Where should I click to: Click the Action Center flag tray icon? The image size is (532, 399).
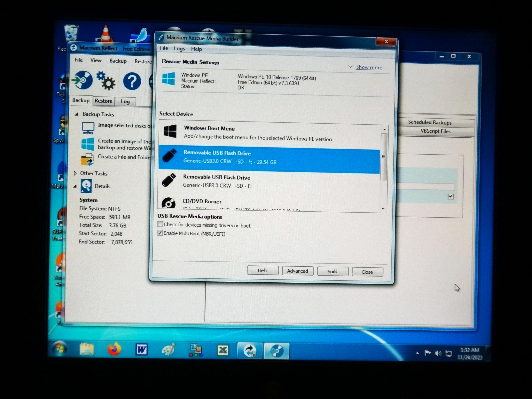point(428,353)
